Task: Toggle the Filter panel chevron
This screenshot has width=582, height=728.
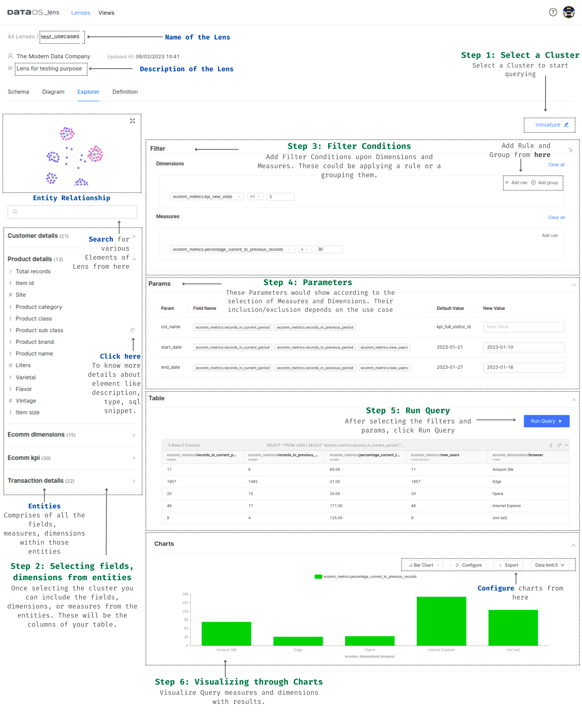Action: [570, 150]
